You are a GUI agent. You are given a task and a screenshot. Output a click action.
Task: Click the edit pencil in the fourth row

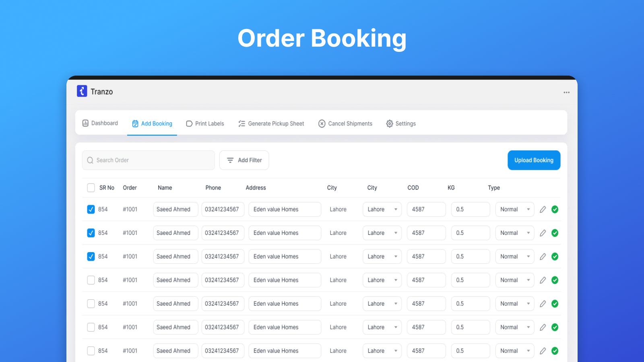click(543, 280)
